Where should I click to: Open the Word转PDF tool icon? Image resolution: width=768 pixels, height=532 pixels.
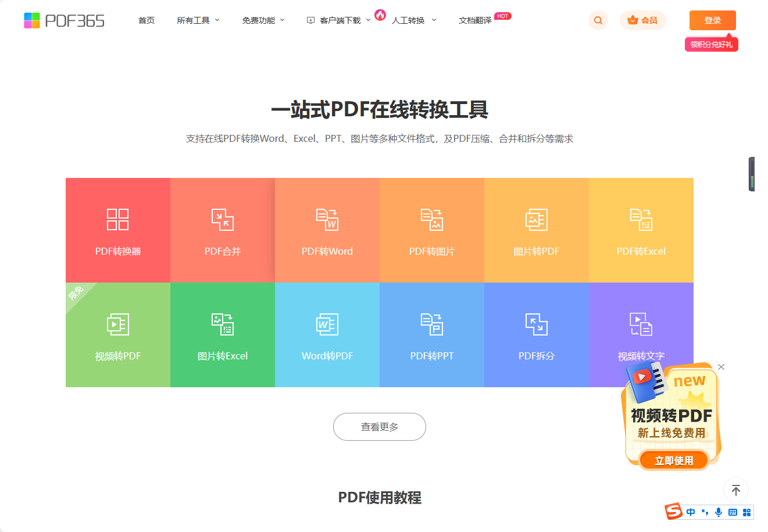[327, 324]
